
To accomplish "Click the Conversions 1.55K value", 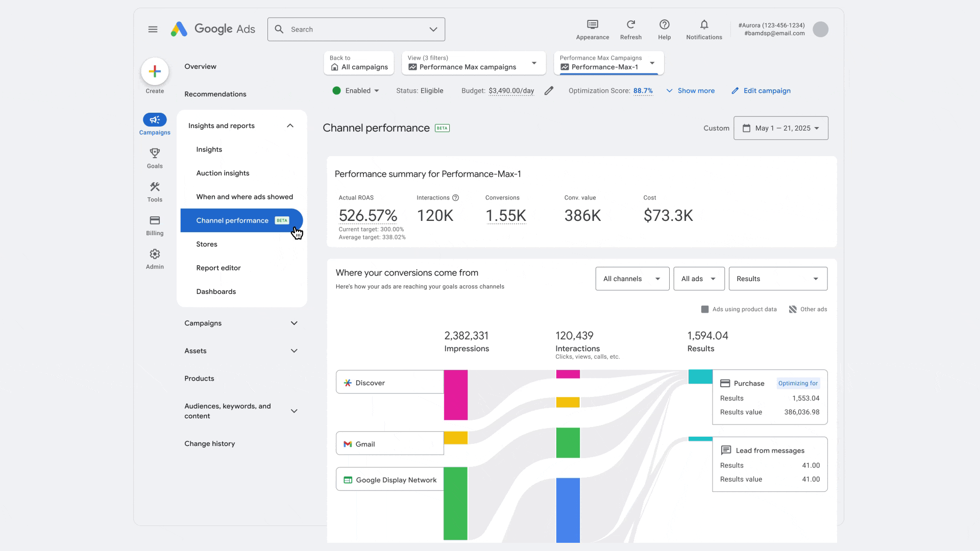I will point(505,216).
